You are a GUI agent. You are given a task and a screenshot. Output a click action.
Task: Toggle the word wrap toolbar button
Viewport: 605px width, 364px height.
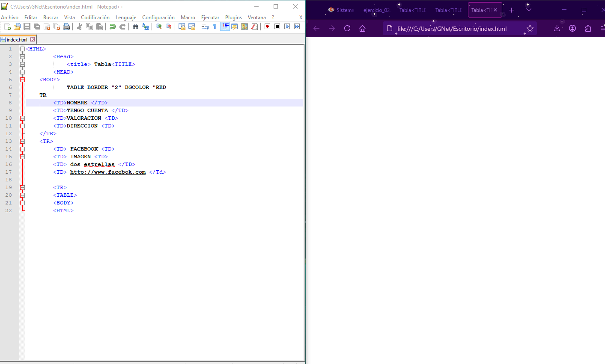click(x=205, y=27)
